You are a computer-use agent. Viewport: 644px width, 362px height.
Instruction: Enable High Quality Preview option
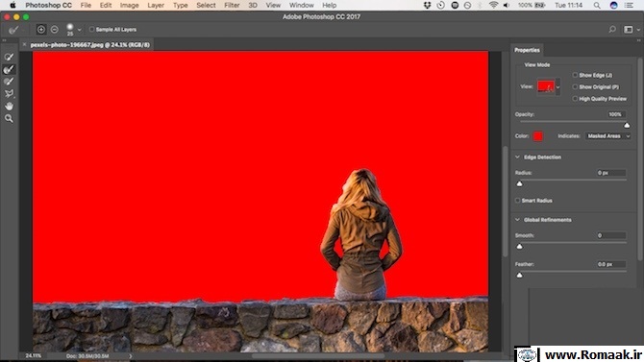(x=575, y=99)
